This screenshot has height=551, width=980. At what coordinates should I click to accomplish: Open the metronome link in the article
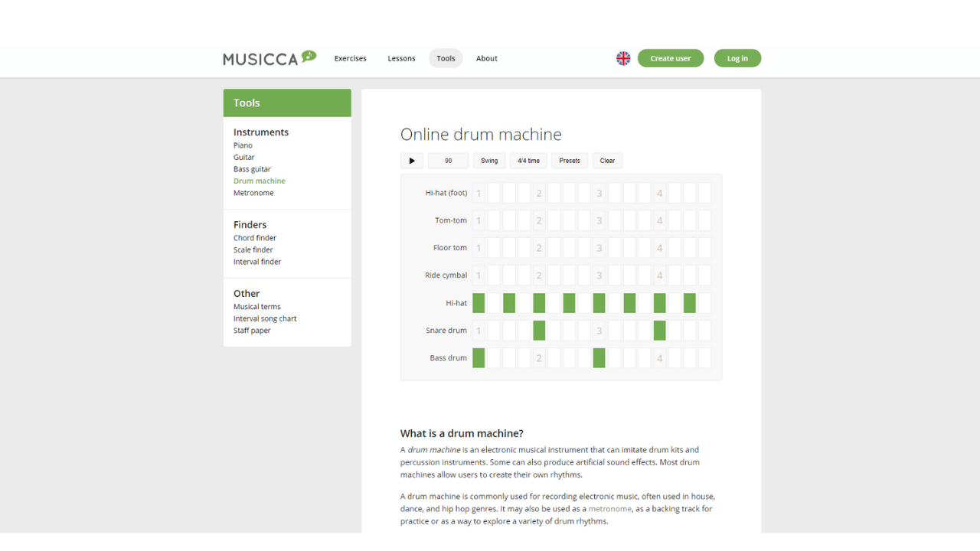point(610,508)
